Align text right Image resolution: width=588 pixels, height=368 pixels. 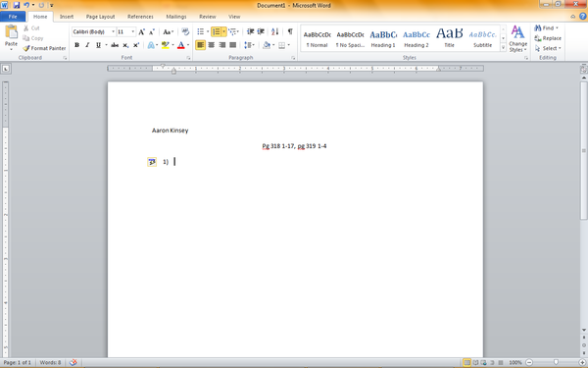coord(222,45)
